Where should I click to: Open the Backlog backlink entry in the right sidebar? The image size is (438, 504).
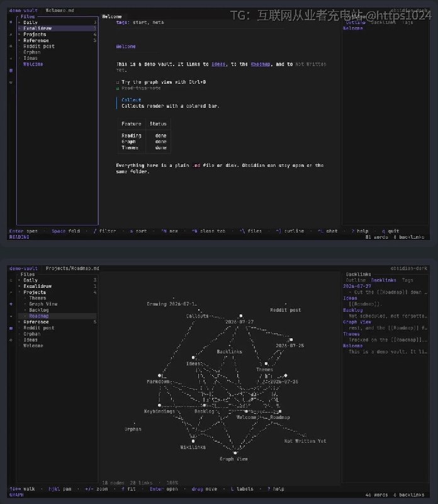click(x=352, y=310)
